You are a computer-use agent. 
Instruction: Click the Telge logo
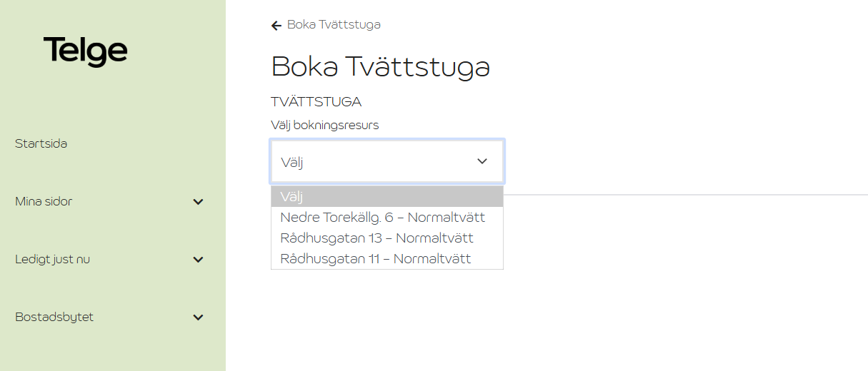point(85,51)
